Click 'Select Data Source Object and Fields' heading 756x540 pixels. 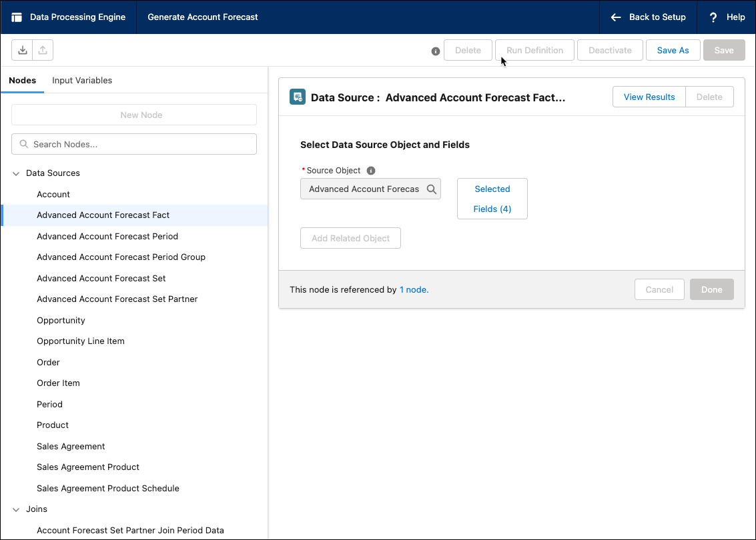click(385, 145)
